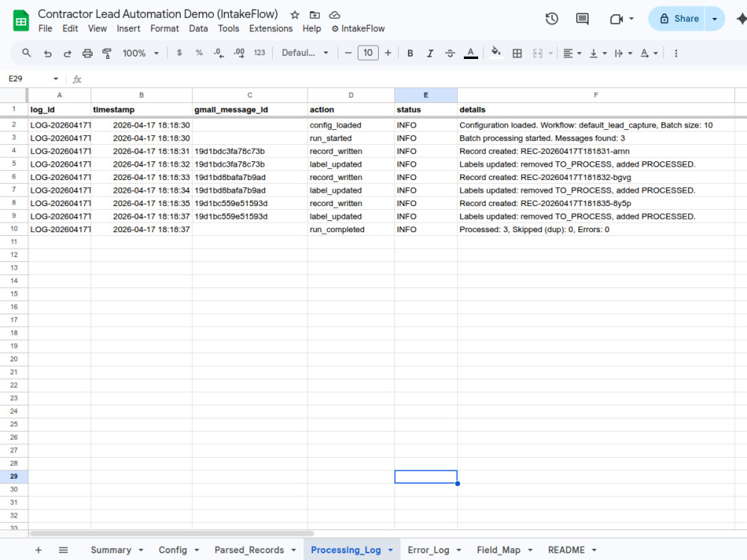Print the spreadsheet

point(87,53)
